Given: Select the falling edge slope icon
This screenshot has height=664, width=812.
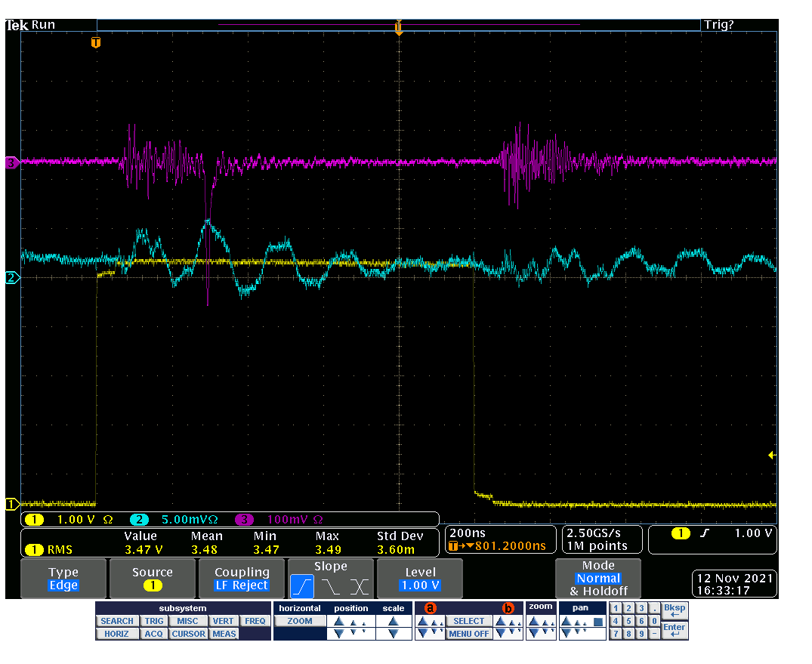Looking at the screenshot, I should point(332,585).
